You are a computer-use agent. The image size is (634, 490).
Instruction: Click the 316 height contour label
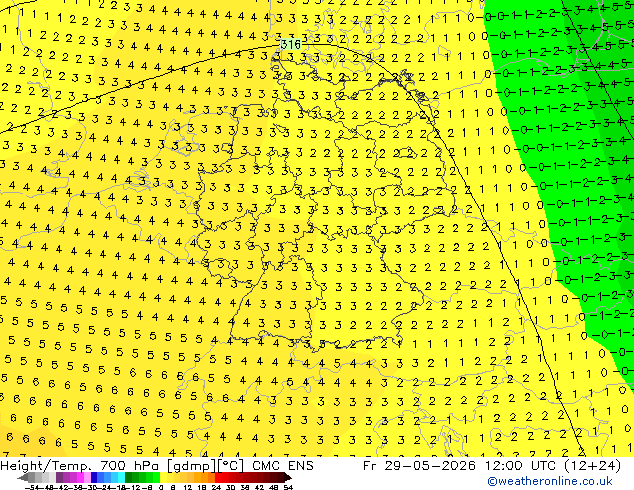pyautogui.click(x=291, y=44)
